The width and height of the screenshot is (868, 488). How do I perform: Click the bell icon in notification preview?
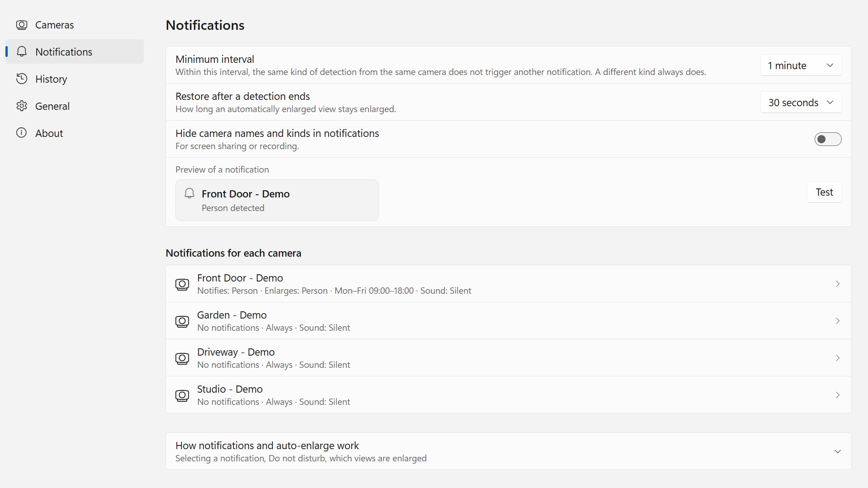(189, 194)
